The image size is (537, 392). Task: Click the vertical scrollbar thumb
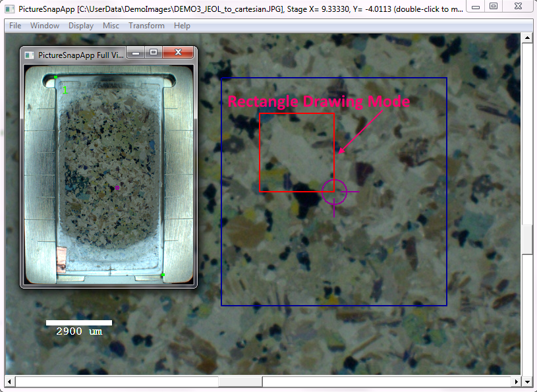coord(527,240)
